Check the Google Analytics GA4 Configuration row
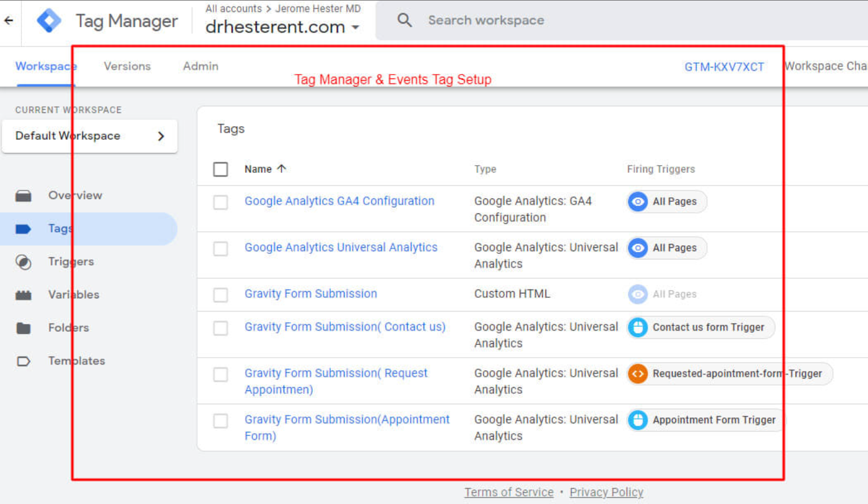This screenshot has height=504, width=868. (221, 202)
